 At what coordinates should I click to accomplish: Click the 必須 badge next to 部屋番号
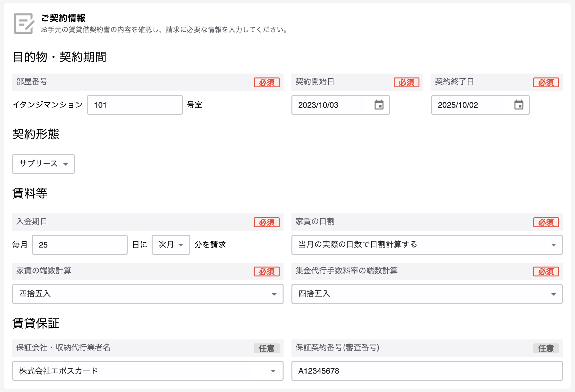pos(267,82)
